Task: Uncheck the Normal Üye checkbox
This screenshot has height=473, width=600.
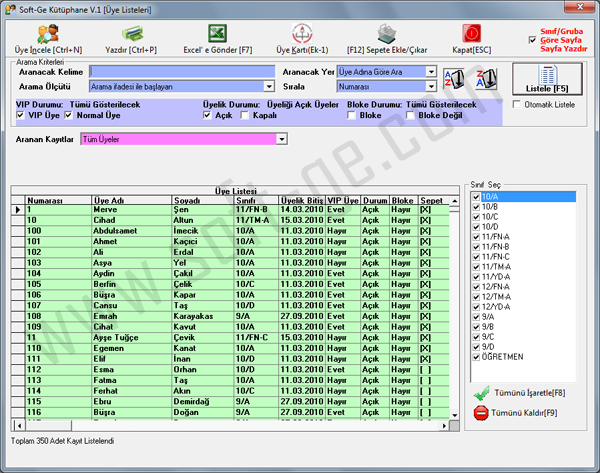Action: tap(68, 115)
